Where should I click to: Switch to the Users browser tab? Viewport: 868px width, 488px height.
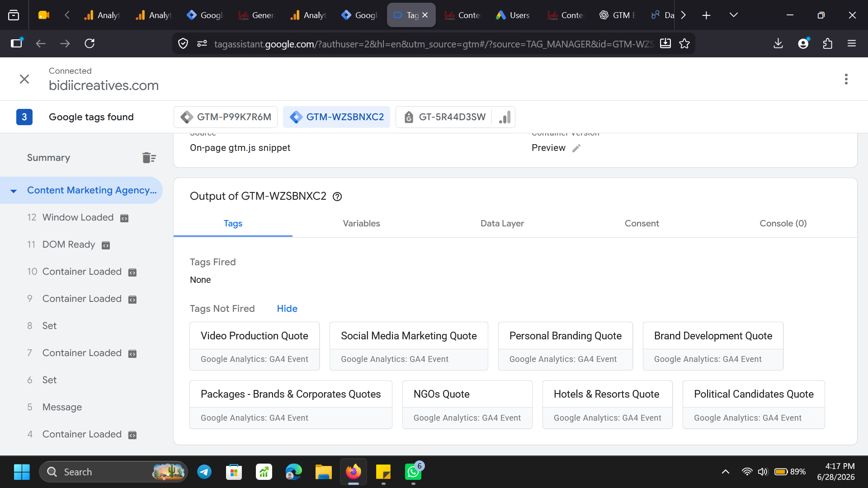tap(513, 15)
